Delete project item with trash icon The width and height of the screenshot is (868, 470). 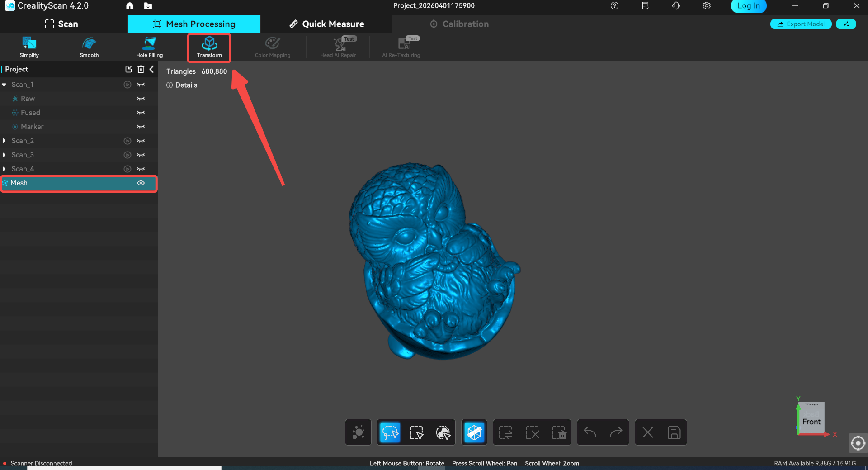tap(141, 69)
